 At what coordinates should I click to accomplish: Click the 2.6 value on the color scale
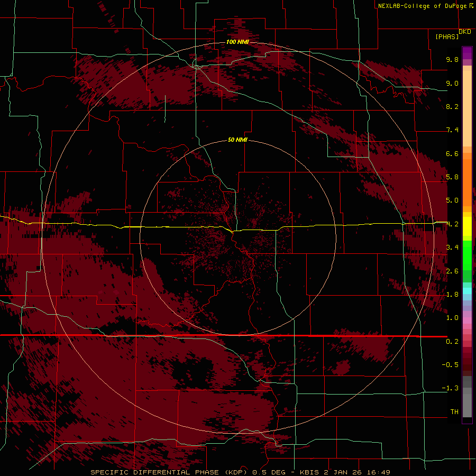[452, 271]
